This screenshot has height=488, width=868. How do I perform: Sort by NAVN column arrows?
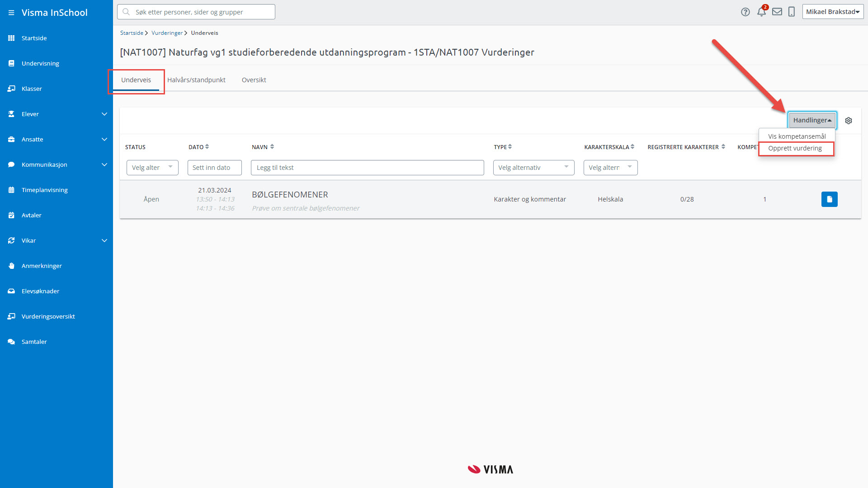272,147
